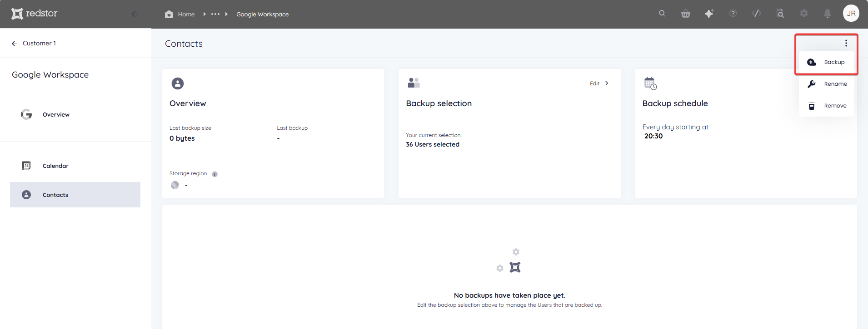Click the Redstor logo

[35, 14]
